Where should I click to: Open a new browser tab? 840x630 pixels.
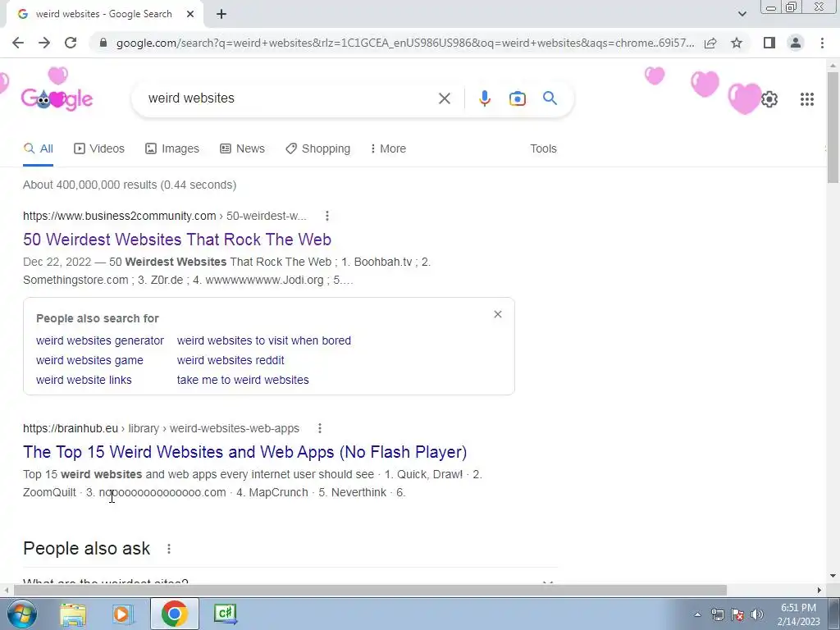point(221,15)
